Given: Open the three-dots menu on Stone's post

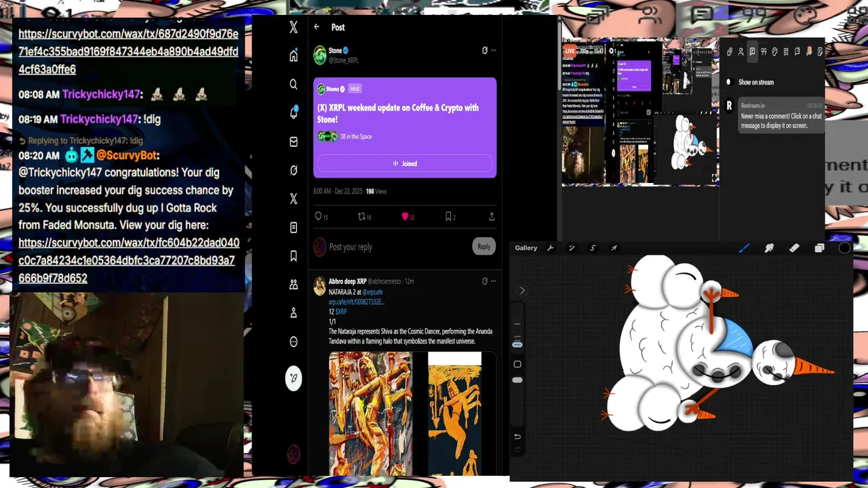Looking at the screenshot, I should click(493, 50).
